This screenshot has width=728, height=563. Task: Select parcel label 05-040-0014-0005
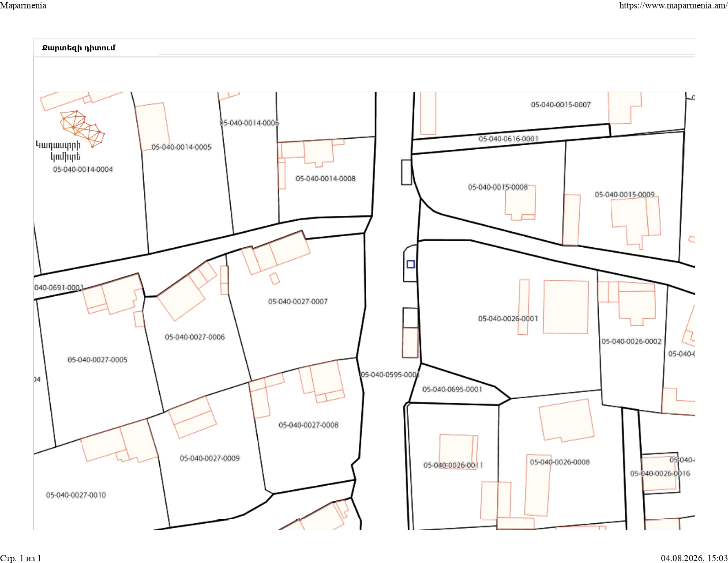181,147
